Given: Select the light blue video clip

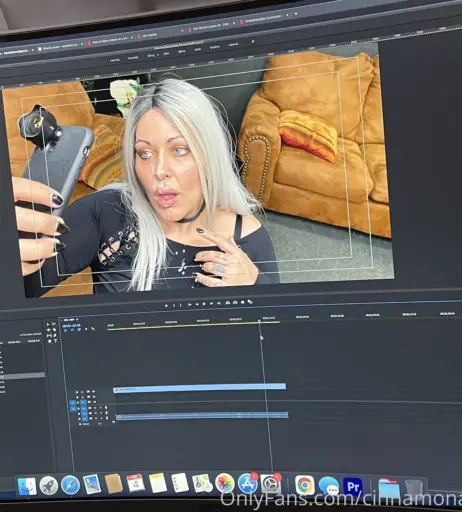Looking at the screenshot, I should [200, 387].
